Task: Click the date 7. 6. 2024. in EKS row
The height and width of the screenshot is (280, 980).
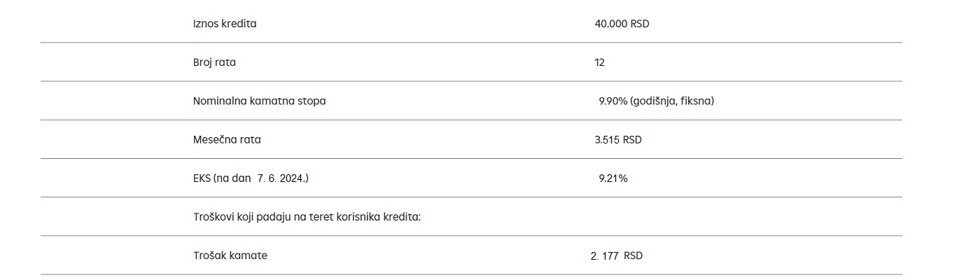Action: [x=283, y=178]
